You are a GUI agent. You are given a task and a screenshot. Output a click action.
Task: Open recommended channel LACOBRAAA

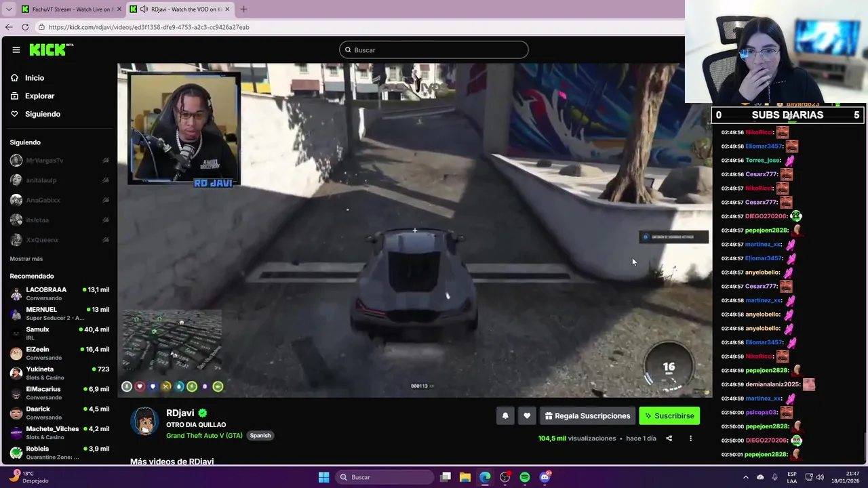tap(59, 293)
